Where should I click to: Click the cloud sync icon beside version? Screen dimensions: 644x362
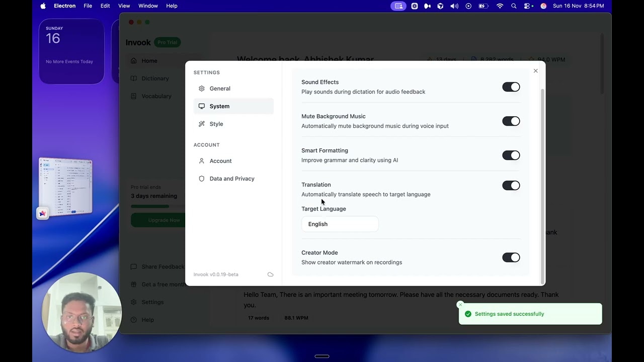(270, 275)
